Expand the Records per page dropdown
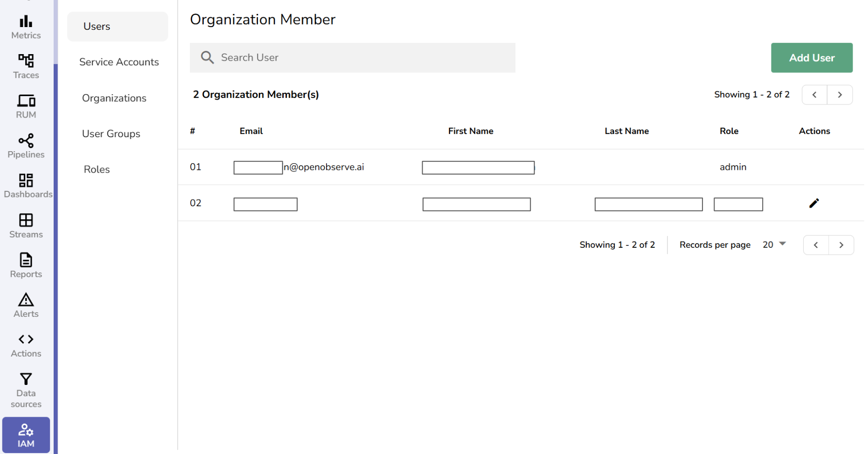Viewport: 868px width, 454px height. 774,244
